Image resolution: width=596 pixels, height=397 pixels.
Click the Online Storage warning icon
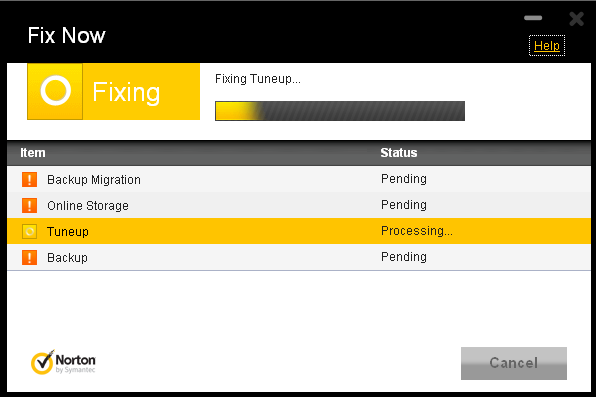tap(29, 205)
